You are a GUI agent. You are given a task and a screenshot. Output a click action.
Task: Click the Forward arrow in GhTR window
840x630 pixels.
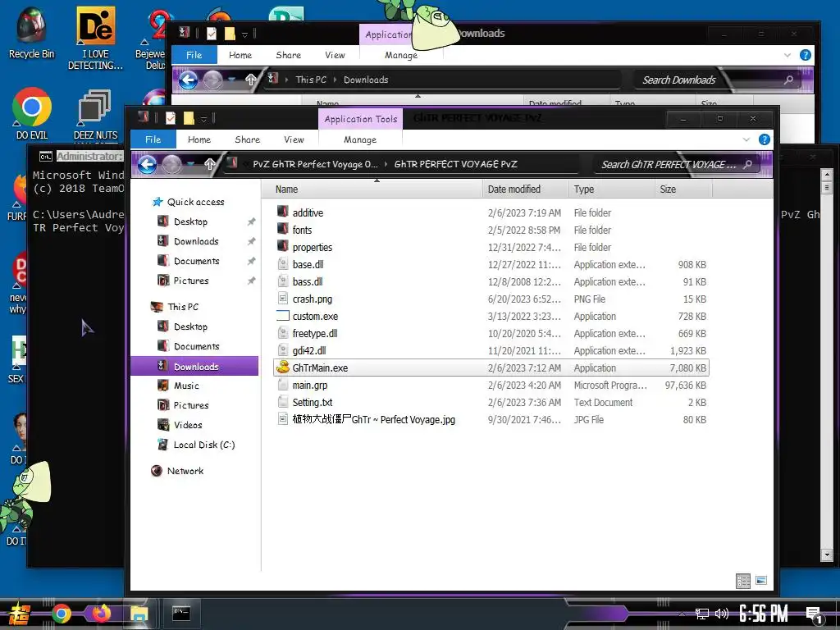point(172,164)
